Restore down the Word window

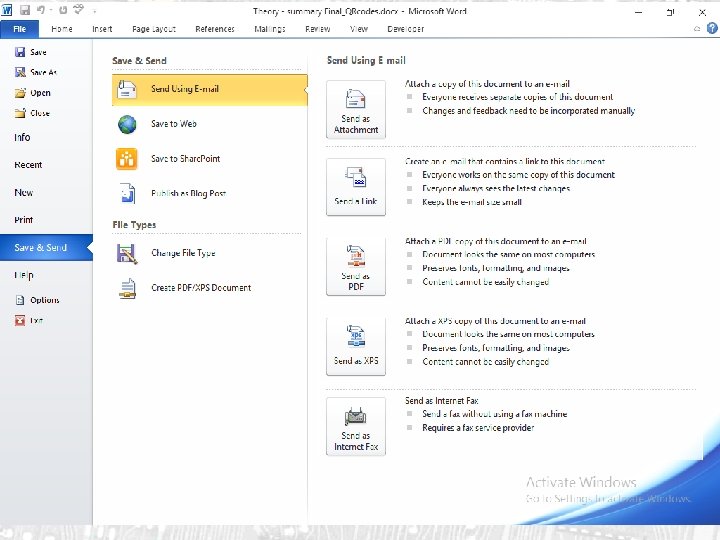670,12
